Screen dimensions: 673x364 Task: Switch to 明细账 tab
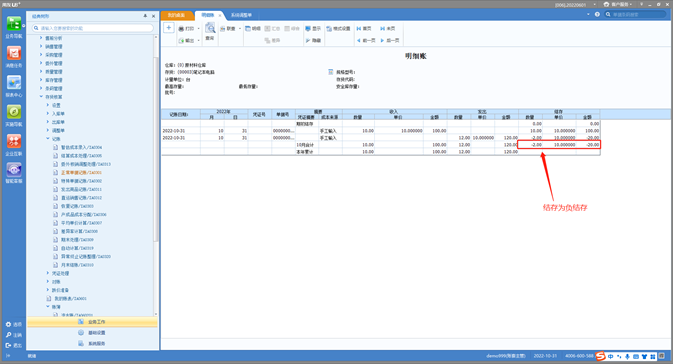pyautogui.click(x=208, y=15)
